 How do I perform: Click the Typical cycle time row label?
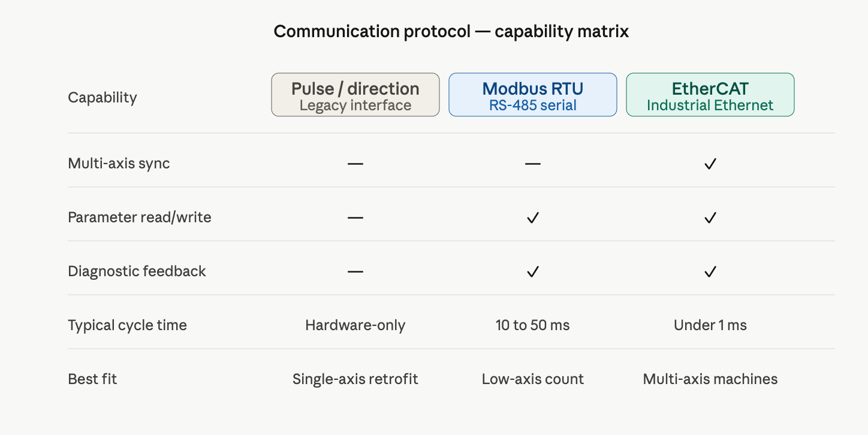tap(127, 325)
